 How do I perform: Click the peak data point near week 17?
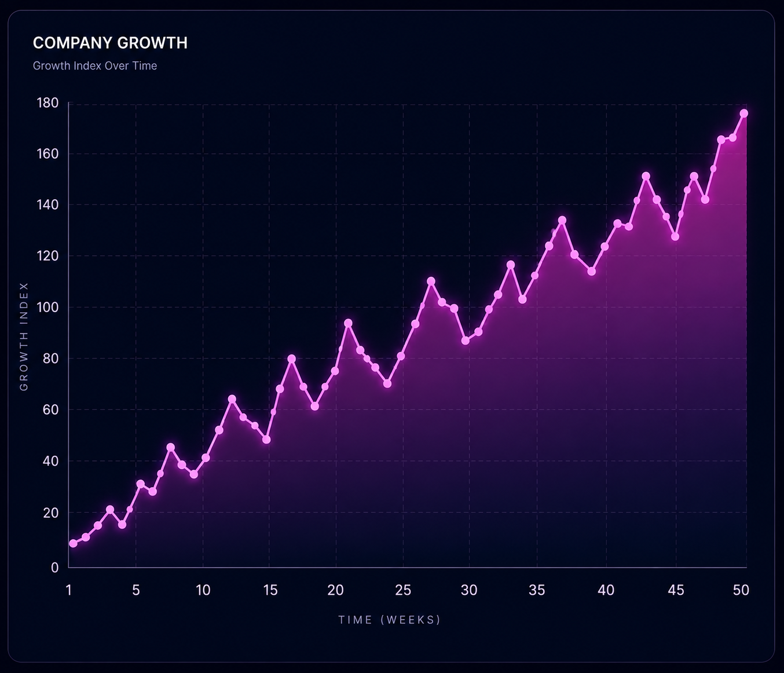[291, 359]
